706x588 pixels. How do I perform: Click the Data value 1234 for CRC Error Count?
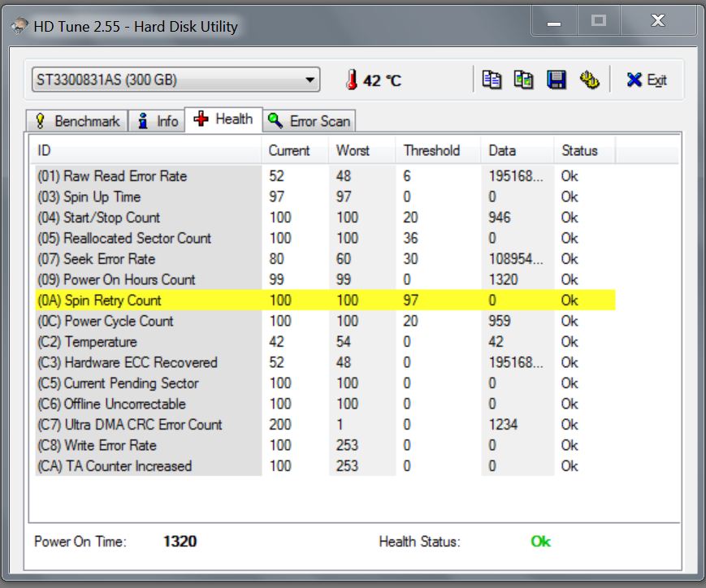coord(504,425)
